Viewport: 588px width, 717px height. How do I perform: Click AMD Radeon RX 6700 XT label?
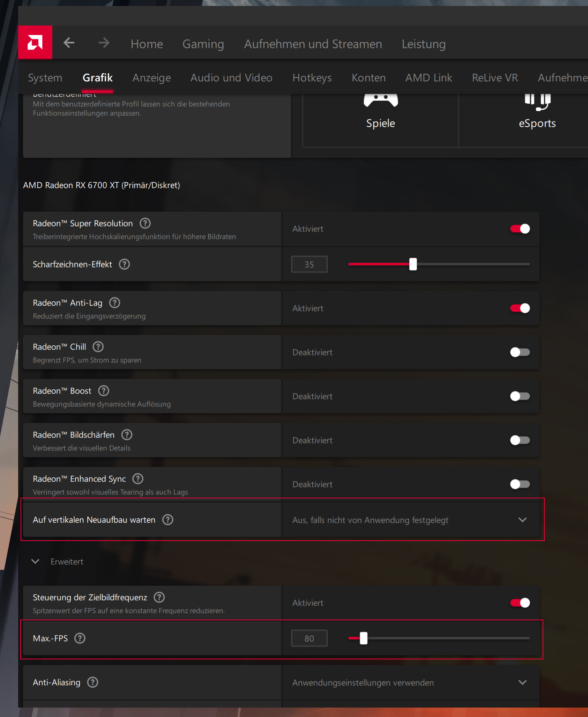click(102, 185)
